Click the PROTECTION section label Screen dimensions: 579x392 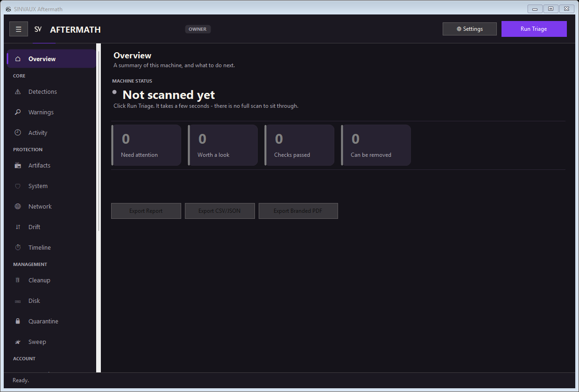pos(28,149)
